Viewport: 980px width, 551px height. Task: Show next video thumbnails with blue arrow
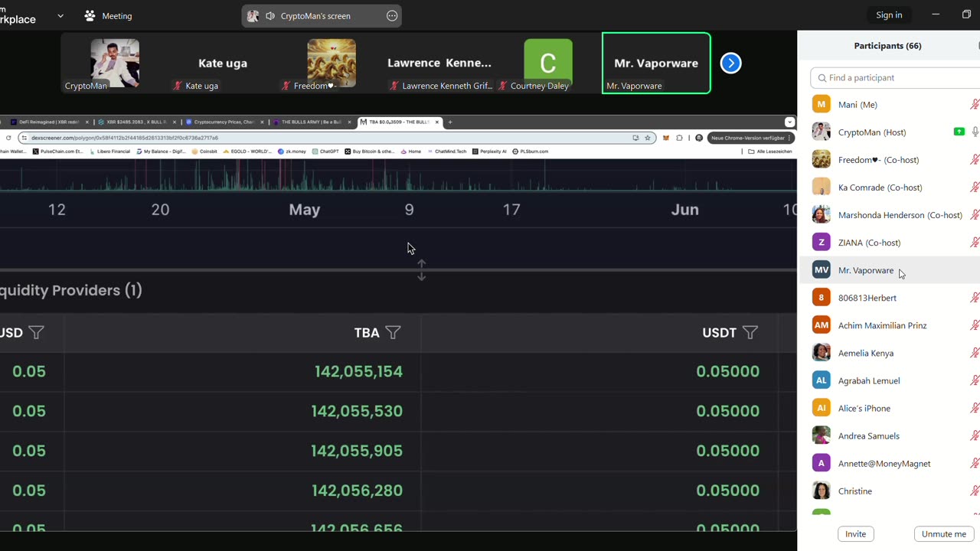point(731,63)
